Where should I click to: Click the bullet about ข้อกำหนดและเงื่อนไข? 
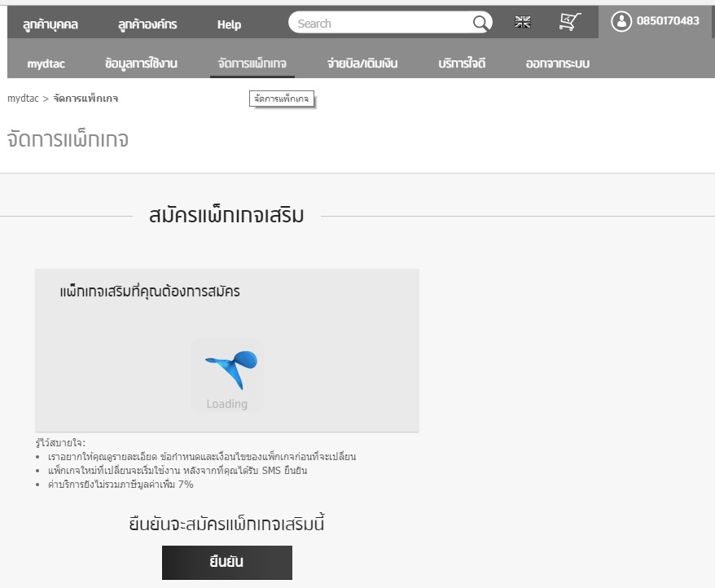point(202,457)
